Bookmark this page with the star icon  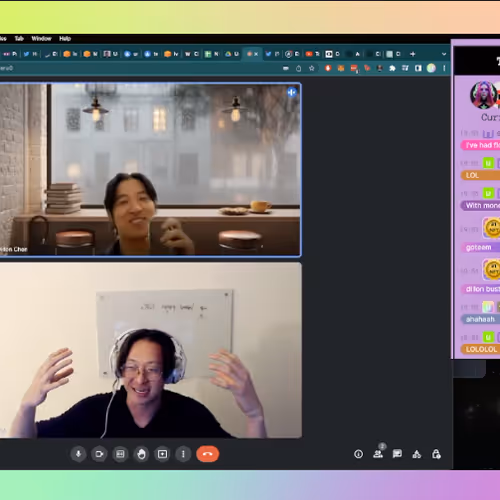pyautogui.click(x=312, y=68)
